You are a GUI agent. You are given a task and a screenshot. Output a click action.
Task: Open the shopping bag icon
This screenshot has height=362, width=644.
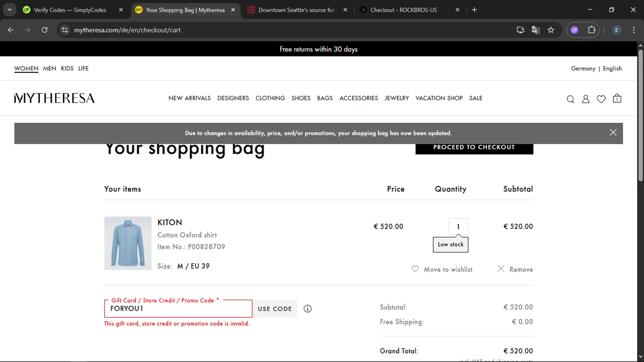617,98
